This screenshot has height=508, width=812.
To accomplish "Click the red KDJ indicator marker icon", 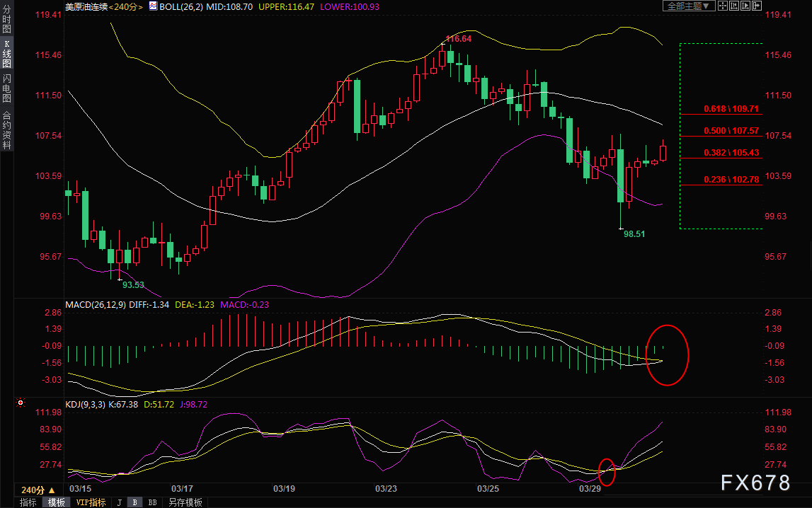I will pyautogui.click(x=21, y=403).
